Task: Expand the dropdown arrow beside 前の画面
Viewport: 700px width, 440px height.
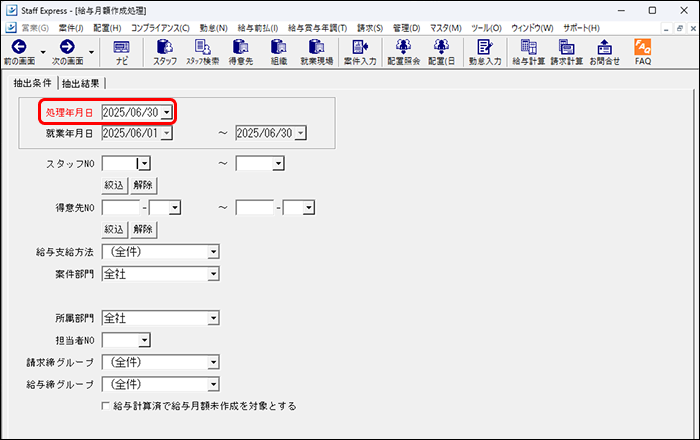Action: pos(43,52)
